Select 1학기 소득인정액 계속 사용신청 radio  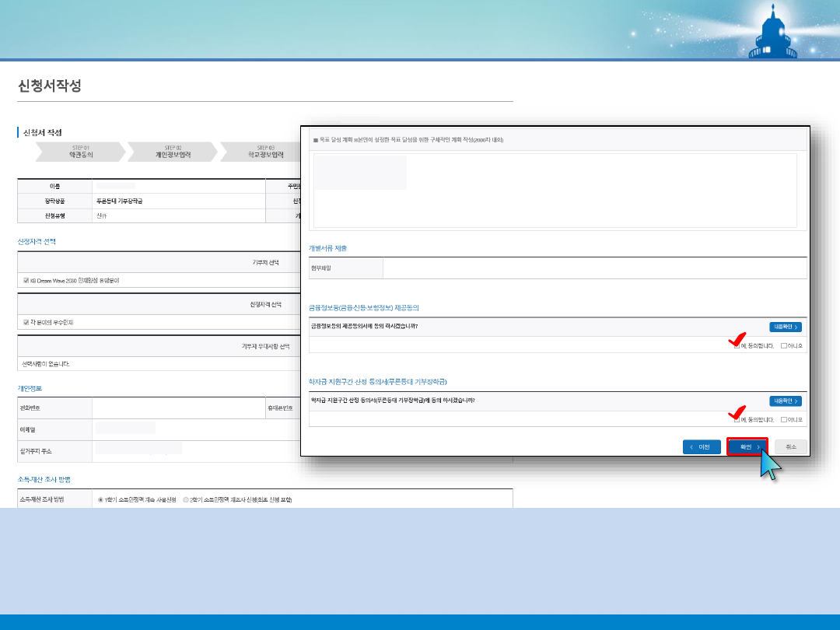(x=100, y=499)
